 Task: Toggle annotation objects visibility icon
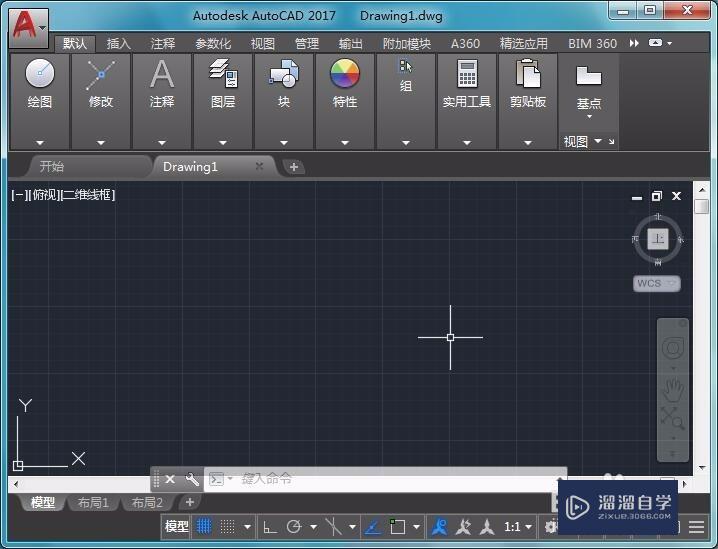coord(440,527)
